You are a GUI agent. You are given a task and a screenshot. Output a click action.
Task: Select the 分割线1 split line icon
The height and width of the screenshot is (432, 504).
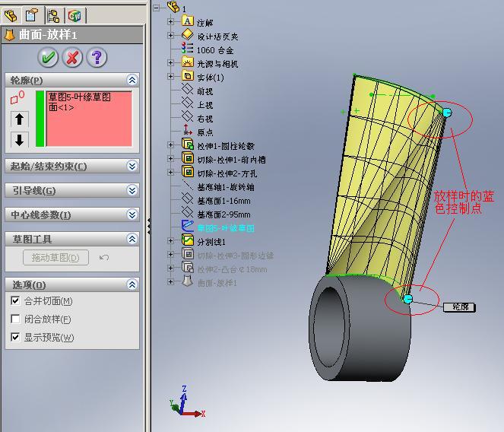pyautogui.click(x=188, y=240)
